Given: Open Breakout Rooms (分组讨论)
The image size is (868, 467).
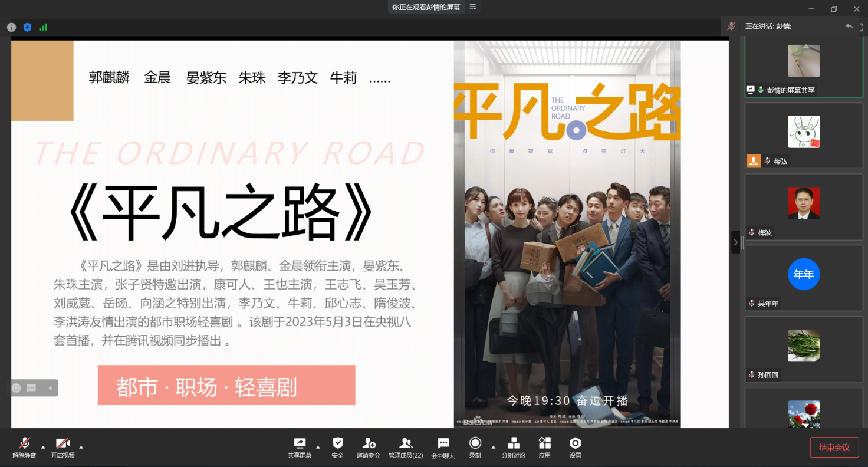Looking at the screenshot, I should coord(513,448).
